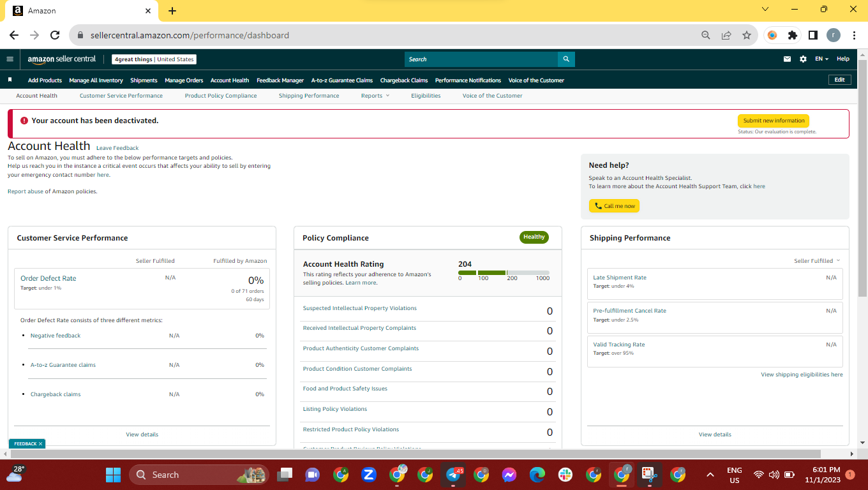Click the Healthy status badge
The width and height of the screenshot is (868, 490).
[x=534, y=237]
